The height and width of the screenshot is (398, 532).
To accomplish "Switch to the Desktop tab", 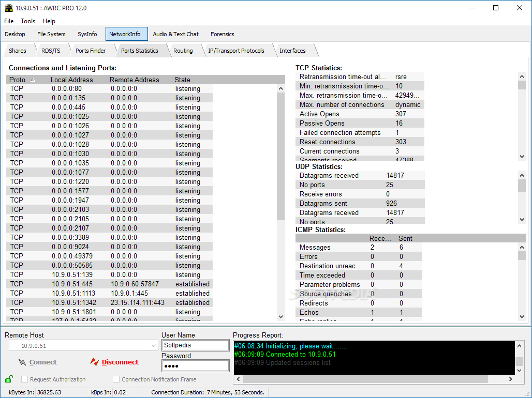I will [15, 34].
